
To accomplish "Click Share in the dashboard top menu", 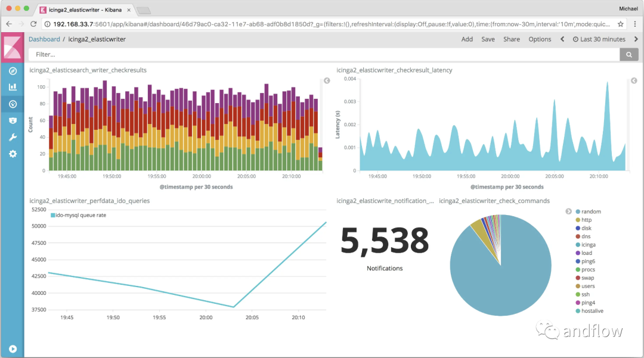I will click(x=511, y=39).
